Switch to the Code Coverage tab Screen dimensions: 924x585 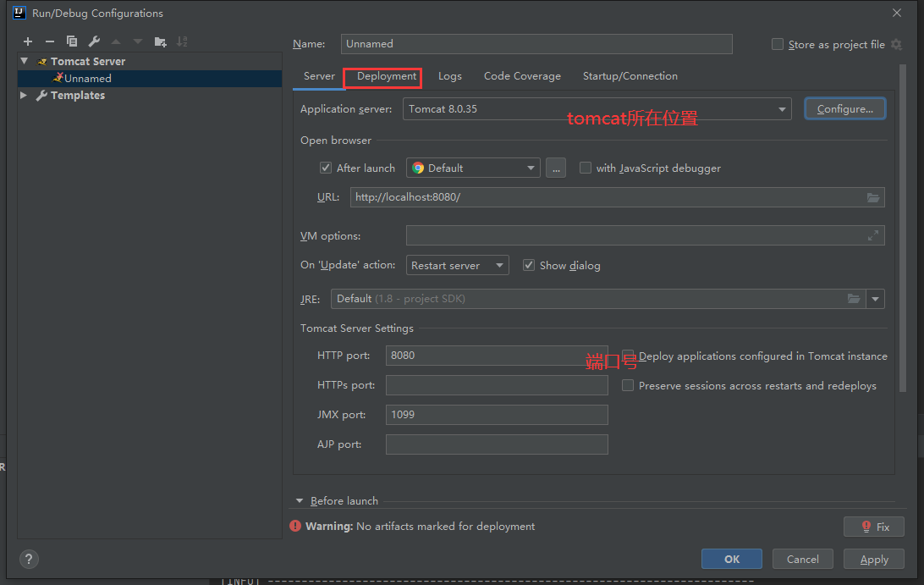point(522,76)
